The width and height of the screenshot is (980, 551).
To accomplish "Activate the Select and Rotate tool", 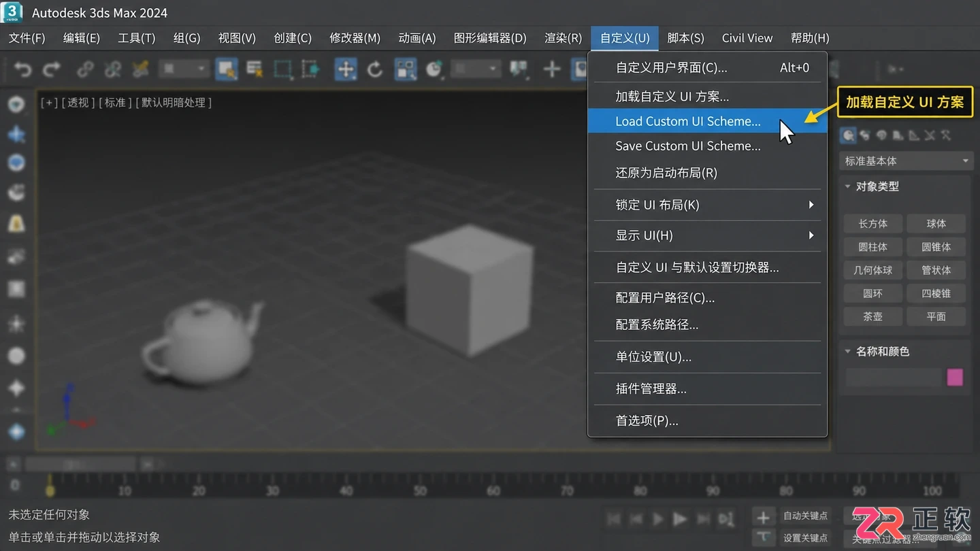I will (x=375, y=69).
